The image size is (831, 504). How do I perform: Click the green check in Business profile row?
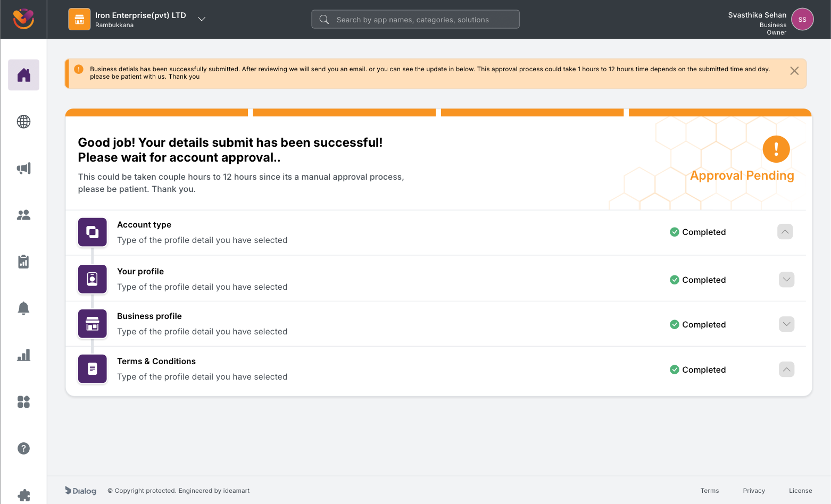[x=675, y=324]
